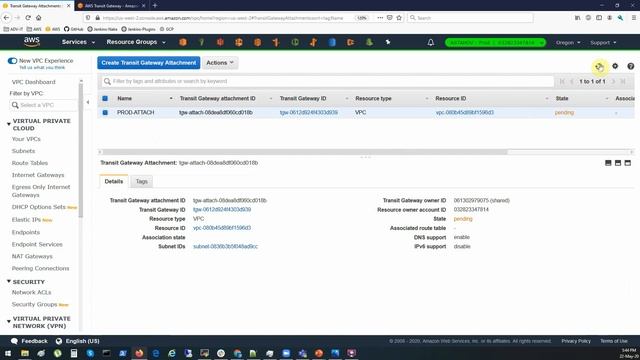The image size is (640, 360).
Task: Collapse the Virtual Private Cloud section
Action: coord(9,124)
